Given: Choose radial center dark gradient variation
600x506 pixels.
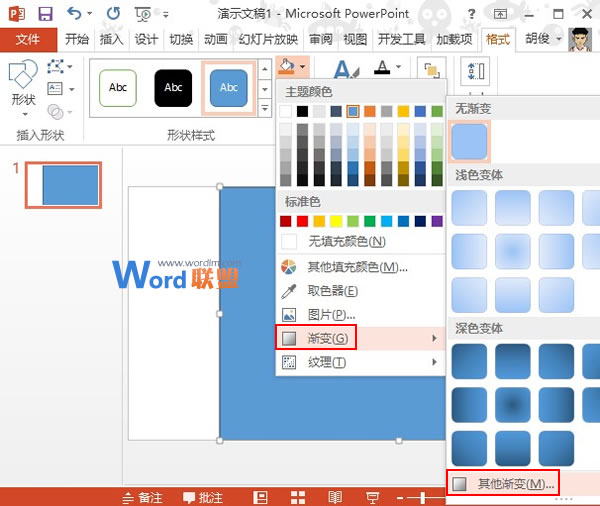Looking at the screenshot, I should pyautogui.click(x=513, y=405).
